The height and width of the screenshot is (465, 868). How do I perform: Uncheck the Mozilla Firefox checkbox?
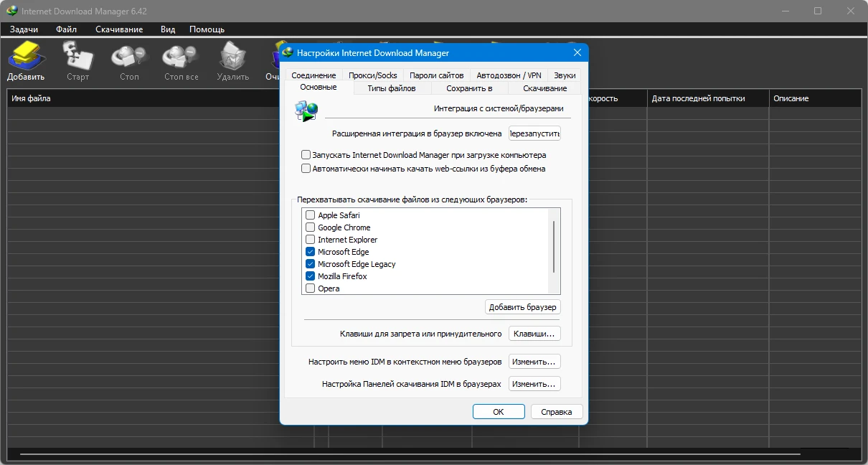311,276
